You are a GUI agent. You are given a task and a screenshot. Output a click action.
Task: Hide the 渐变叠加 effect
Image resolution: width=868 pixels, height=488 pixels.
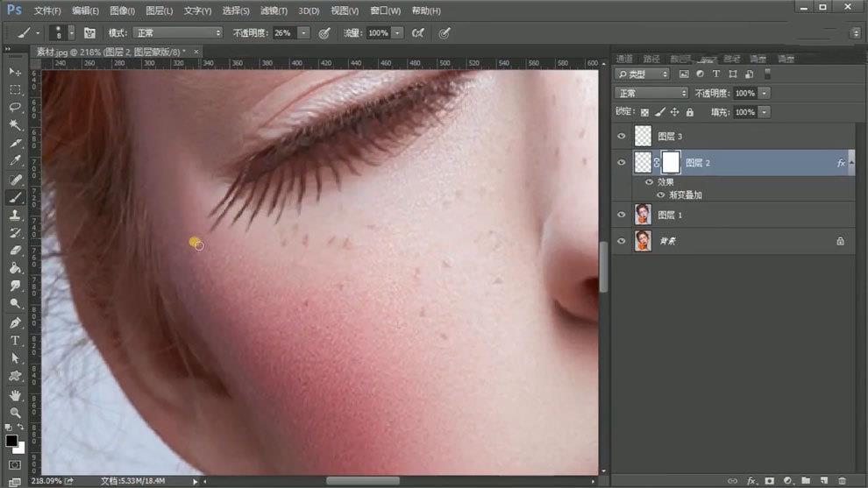click(x=660, y=194)
